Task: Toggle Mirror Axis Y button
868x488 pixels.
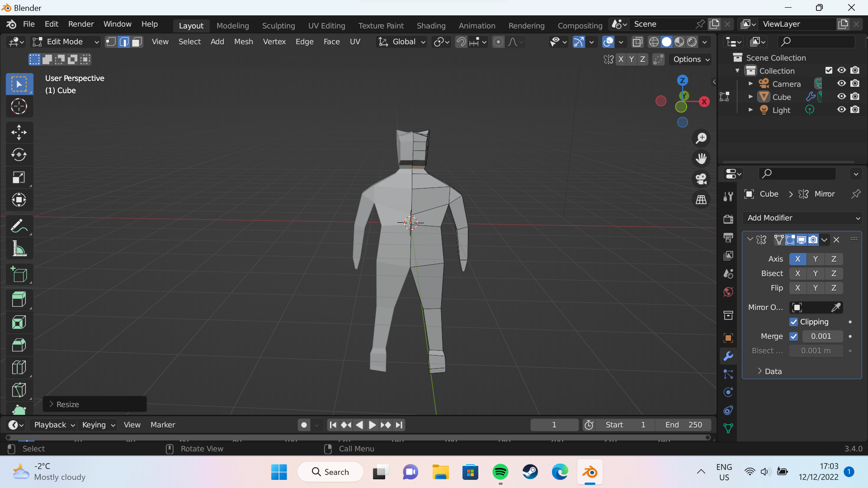Action: 815,259
